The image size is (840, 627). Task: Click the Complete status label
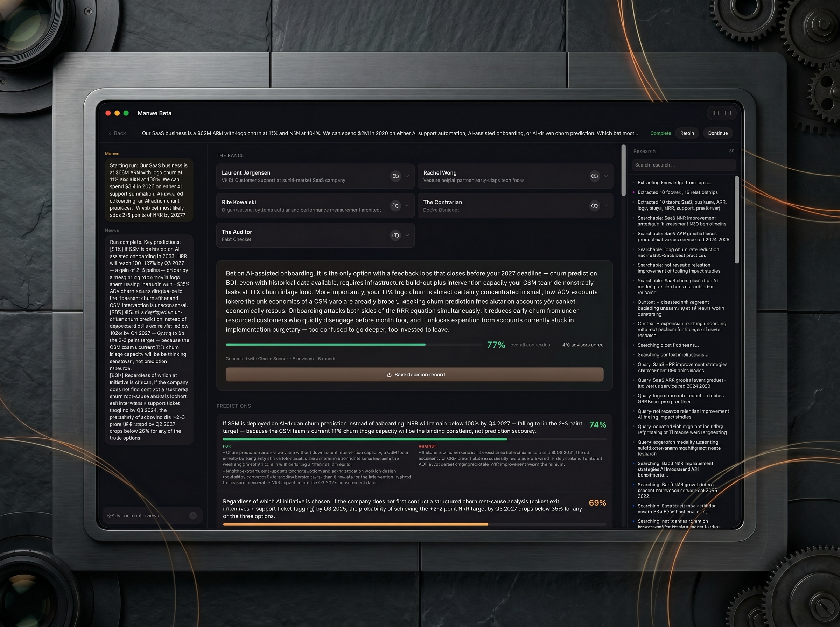660,133
